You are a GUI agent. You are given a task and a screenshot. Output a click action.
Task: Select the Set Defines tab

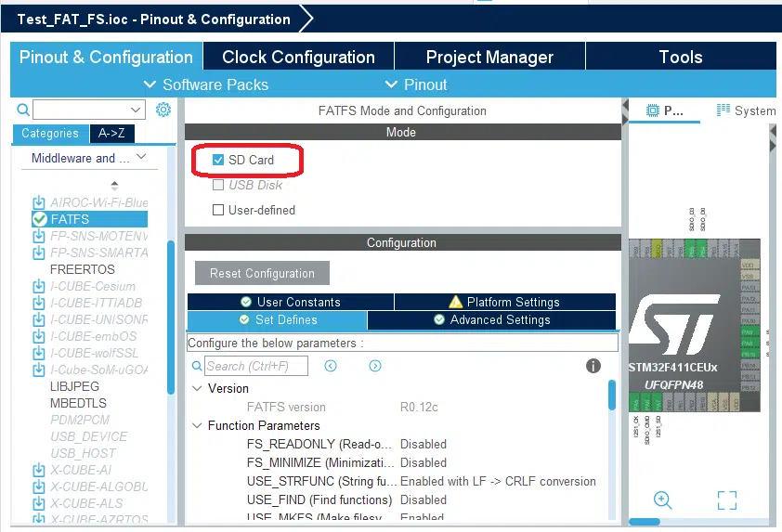click(x=278, y=319)
